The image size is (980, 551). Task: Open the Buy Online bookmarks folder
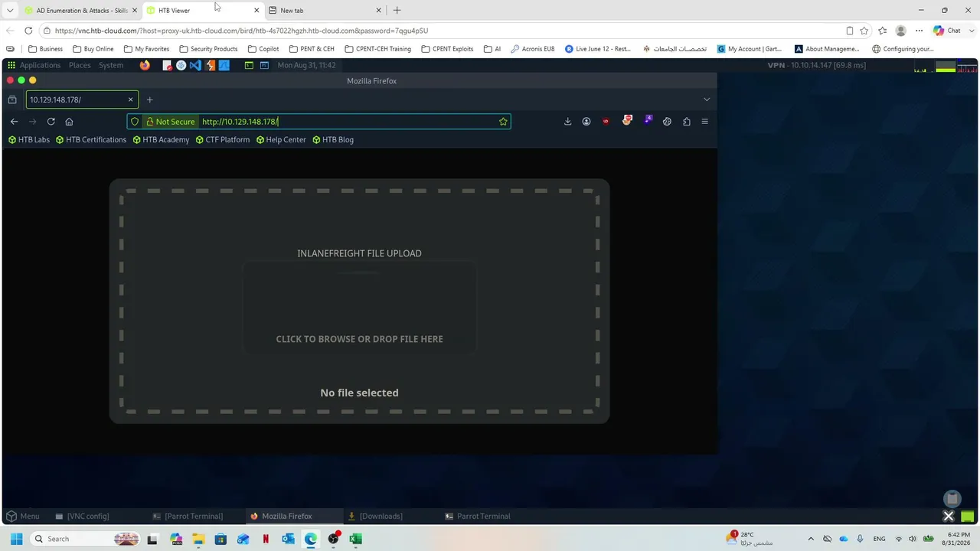point(93,49)
